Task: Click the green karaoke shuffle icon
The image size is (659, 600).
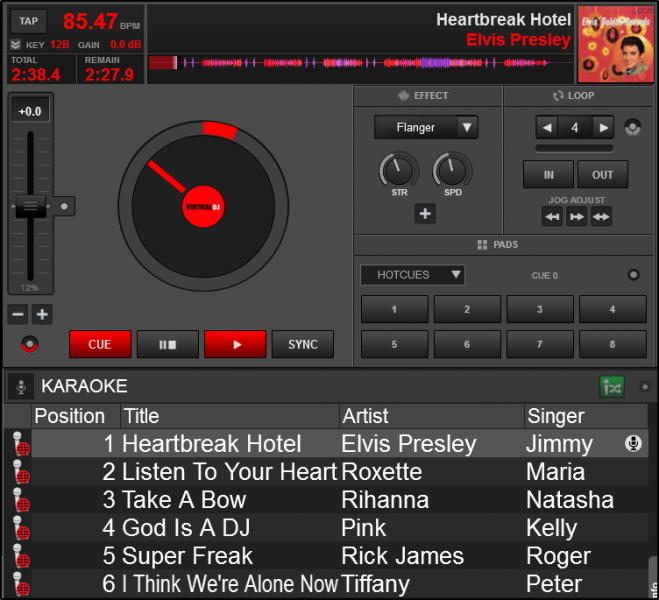Action: (612, 387)
